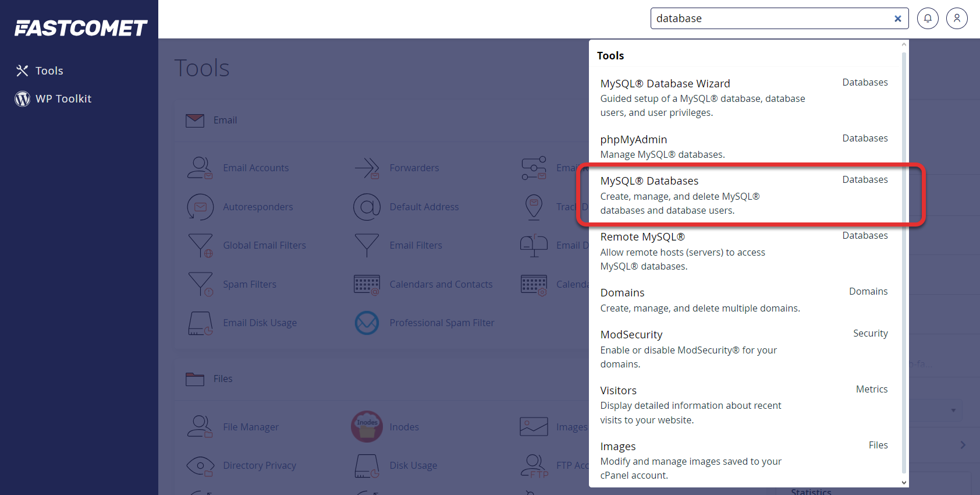Click the Disk Usage icon
The image size is (980, 495).
(367, 466)
